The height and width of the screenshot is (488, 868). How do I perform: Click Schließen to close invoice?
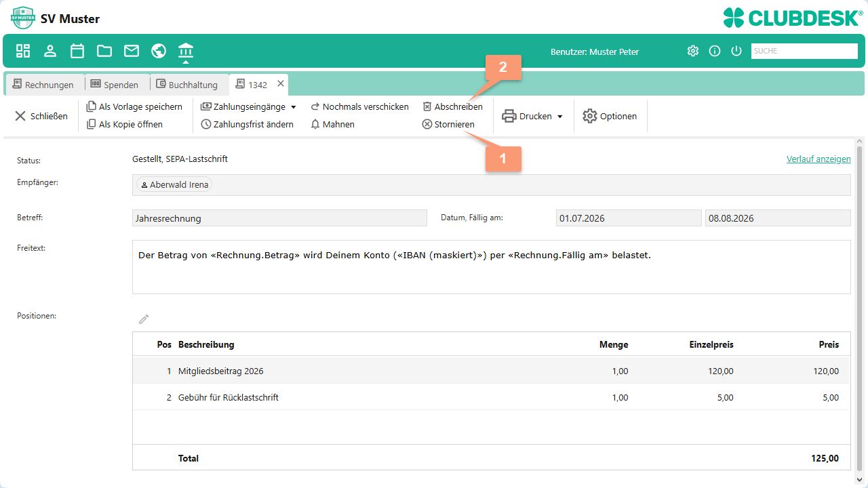tap(41, 116)
